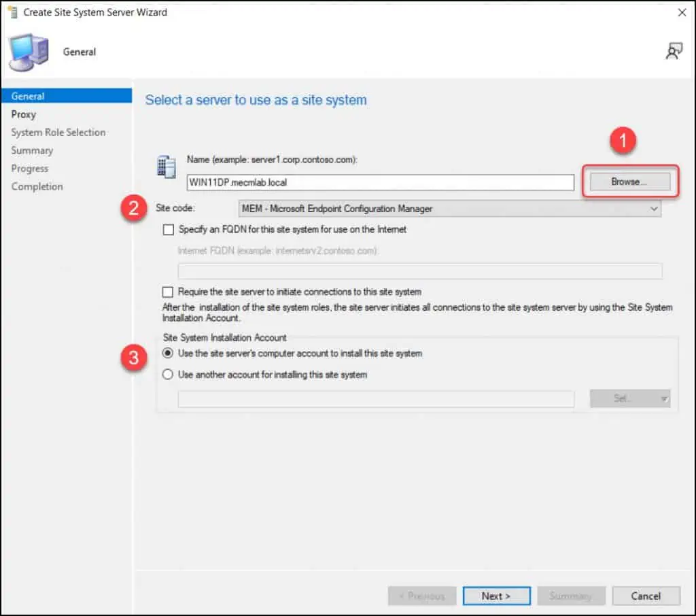
Task: Click the wizard computer icon in header
Action: click(x=28, y=52)
